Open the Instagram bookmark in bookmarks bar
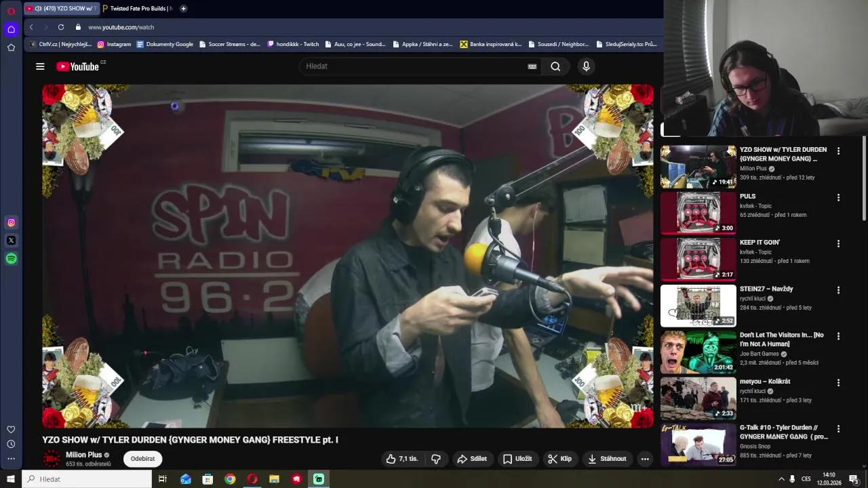The image size is (868, 488). tap(114, 44)
